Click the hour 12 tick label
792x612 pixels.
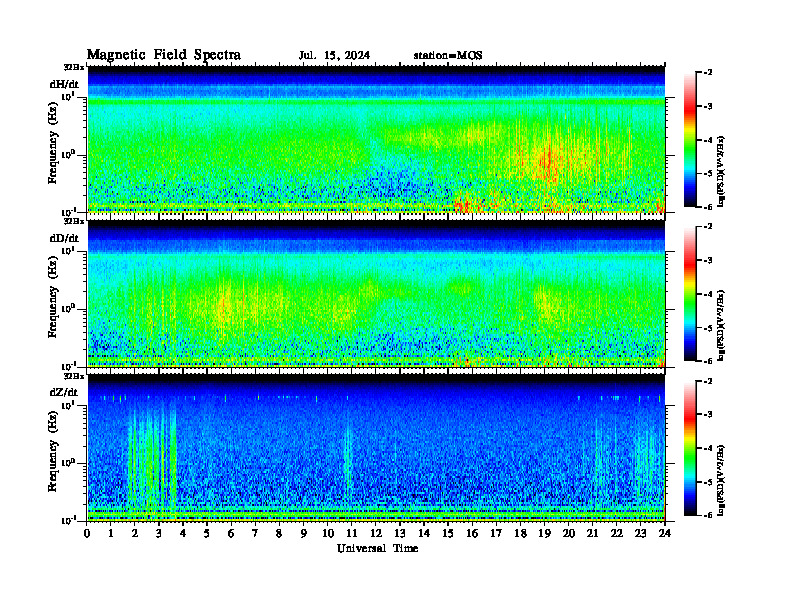coord(376,533)
